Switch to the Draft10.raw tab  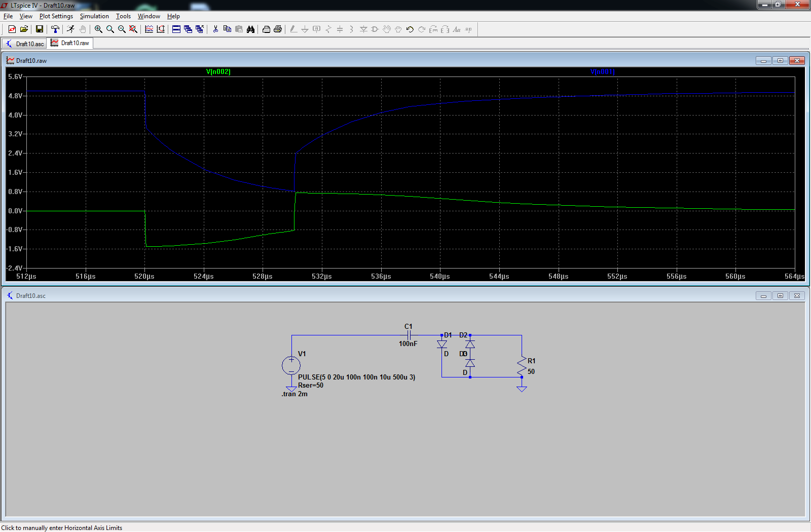(x=70, y=43)
